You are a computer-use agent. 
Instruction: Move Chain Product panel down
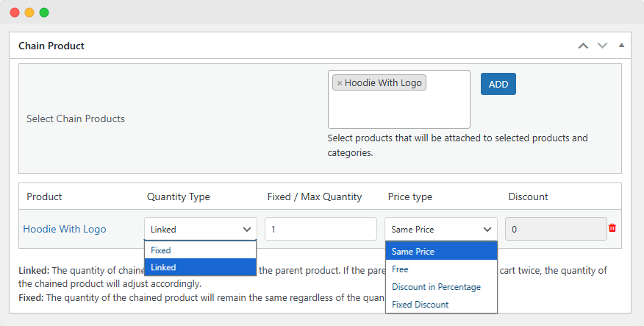[602, 46]
